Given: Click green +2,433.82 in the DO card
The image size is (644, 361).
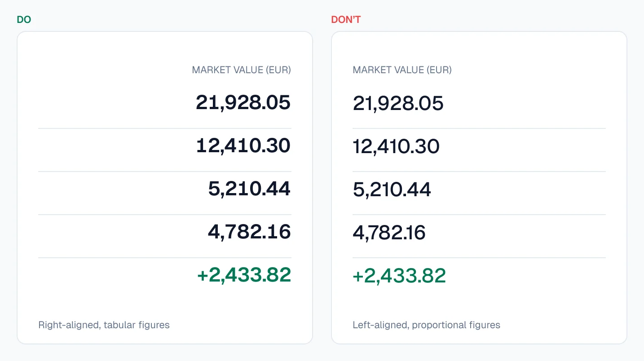Looking at the screenshot, I should (244, 275).
